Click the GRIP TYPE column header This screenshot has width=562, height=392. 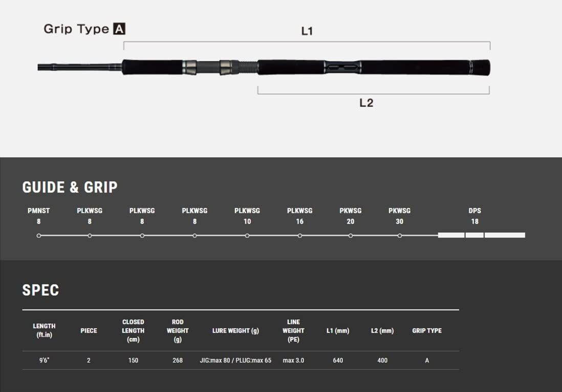coord(427,331)
